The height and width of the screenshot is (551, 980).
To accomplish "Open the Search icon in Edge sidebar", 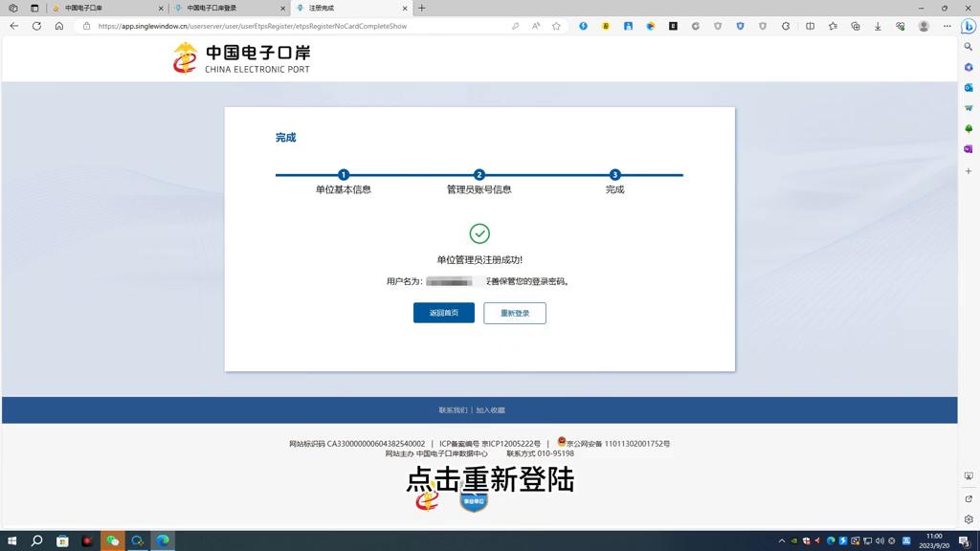I will [x=969, y=46].
